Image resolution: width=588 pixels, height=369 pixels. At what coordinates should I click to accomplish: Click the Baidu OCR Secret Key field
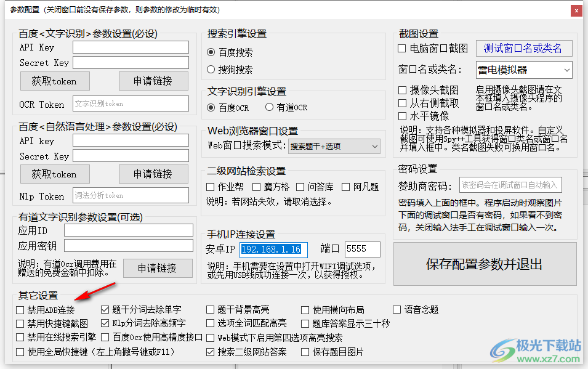coord(131,63)
